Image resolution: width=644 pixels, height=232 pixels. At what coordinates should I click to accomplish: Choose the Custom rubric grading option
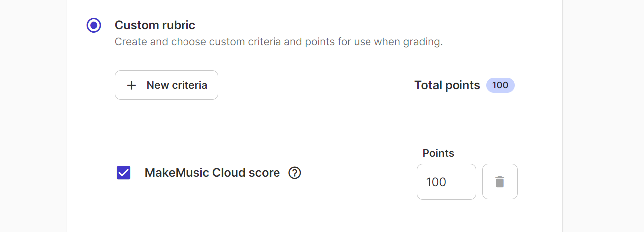[93, 25]
